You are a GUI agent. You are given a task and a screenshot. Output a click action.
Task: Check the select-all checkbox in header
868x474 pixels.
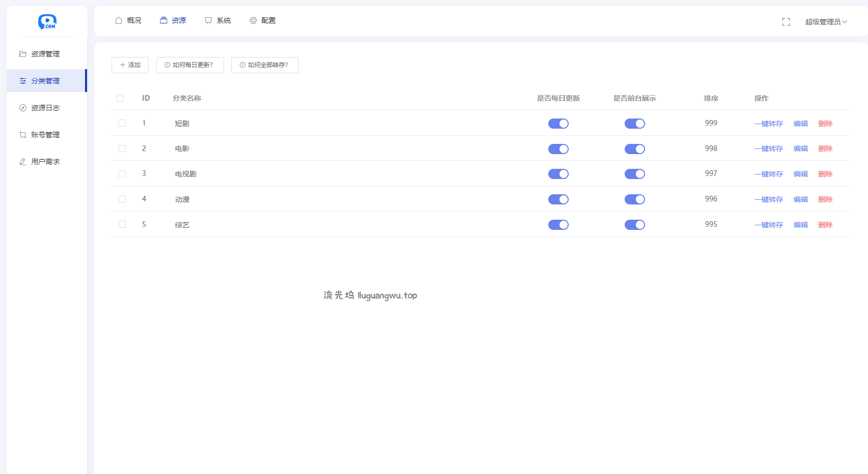pyautogui.click(x=120, y=98)
